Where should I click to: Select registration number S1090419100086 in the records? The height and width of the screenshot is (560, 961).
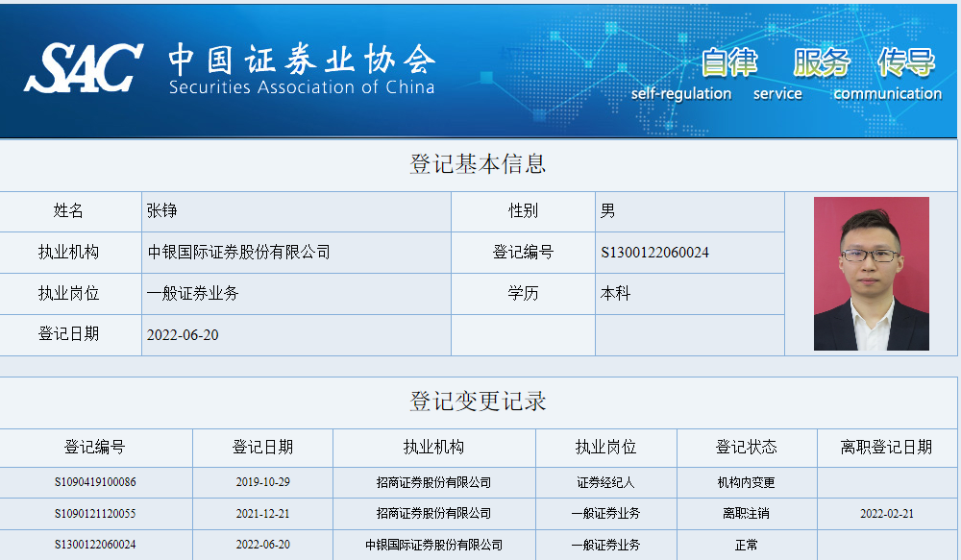(x=95, y=482)
